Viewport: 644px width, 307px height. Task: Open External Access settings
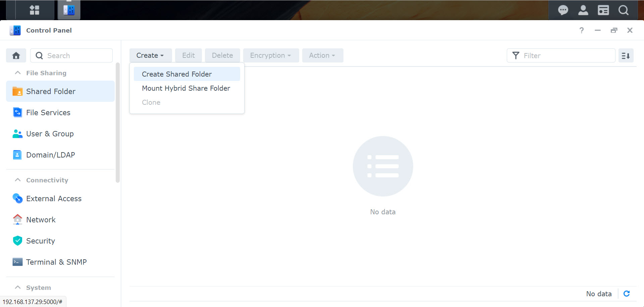tap(54, 199)
